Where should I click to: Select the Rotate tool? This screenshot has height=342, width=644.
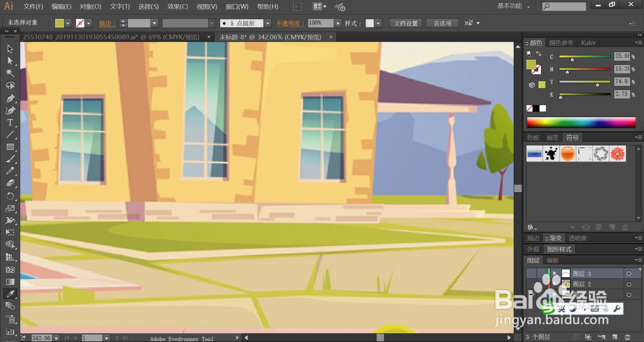coord(10,196)
